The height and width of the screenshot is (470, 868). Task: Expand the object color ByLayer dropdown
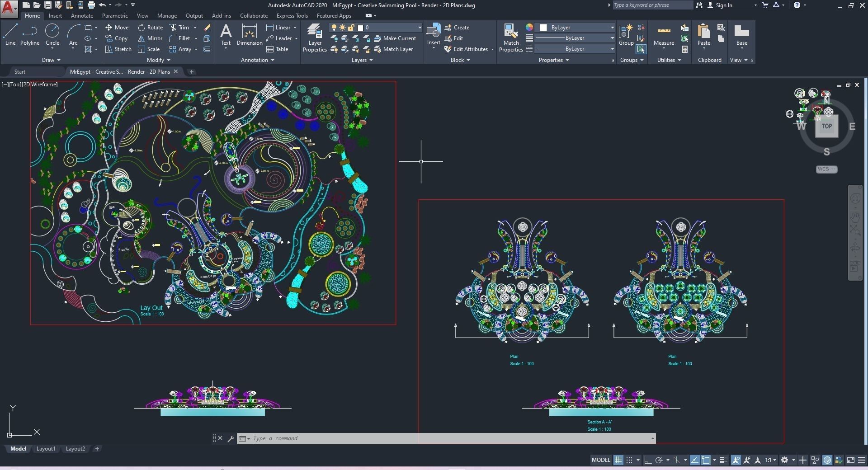click(612, 28)
